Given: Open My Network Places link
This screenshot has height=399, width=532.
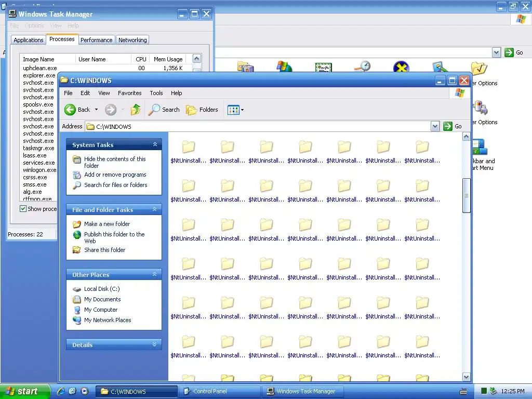Looking at the screenshot, I should (x=108, y=320).
